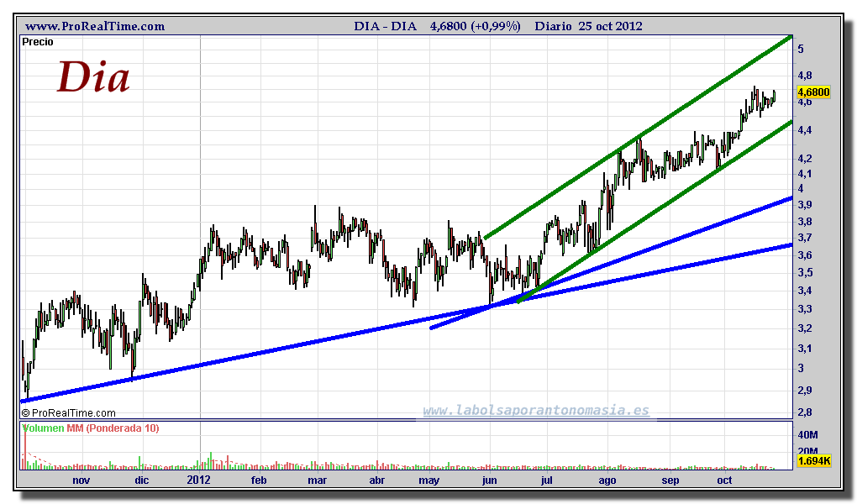Click the 25 oct 2012 date in header
Screen dimensions: 857x504
click(611, 26)
